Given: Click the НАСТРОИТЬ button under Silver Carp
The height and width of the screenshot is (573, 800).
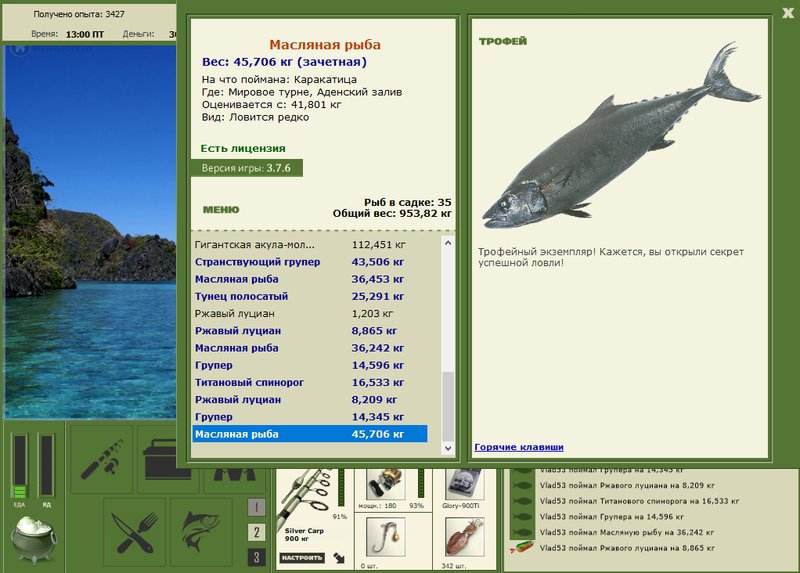Looking at the screenshot, I should [302, 558].
